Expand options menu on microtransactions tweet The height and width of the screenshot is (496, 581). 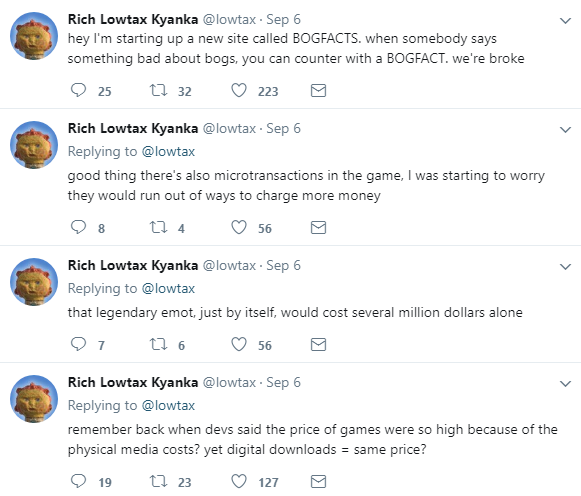(x=565, y=130)
